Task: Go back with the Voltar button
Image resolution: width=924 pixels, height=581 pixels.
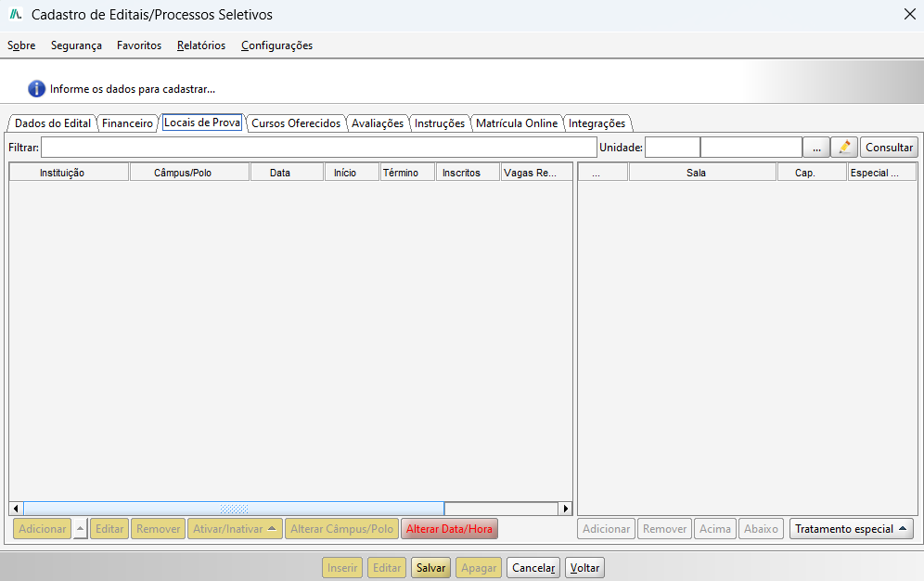Action: (584, 567)
